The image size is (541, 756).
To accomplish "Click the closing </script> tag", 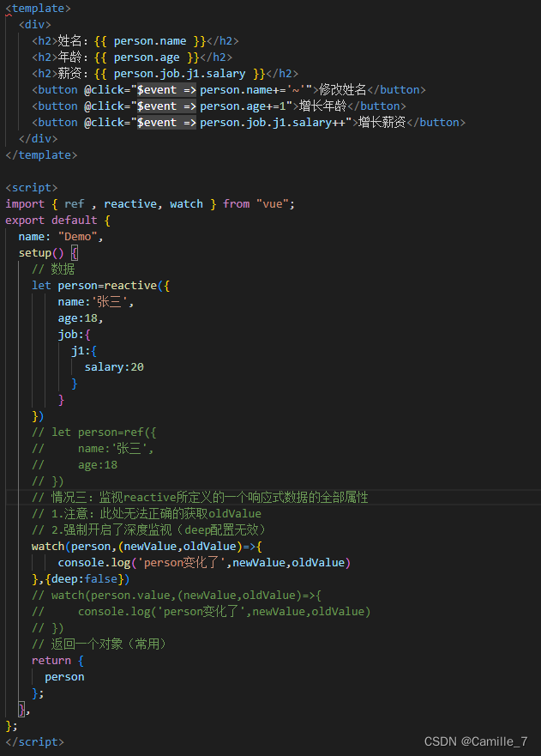I will 34,742.
